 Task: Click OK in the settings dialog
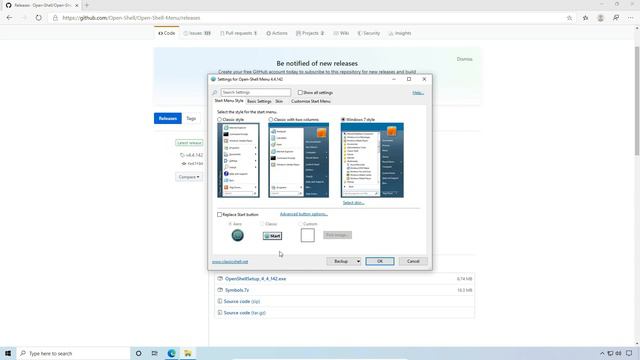pos(380,261)
